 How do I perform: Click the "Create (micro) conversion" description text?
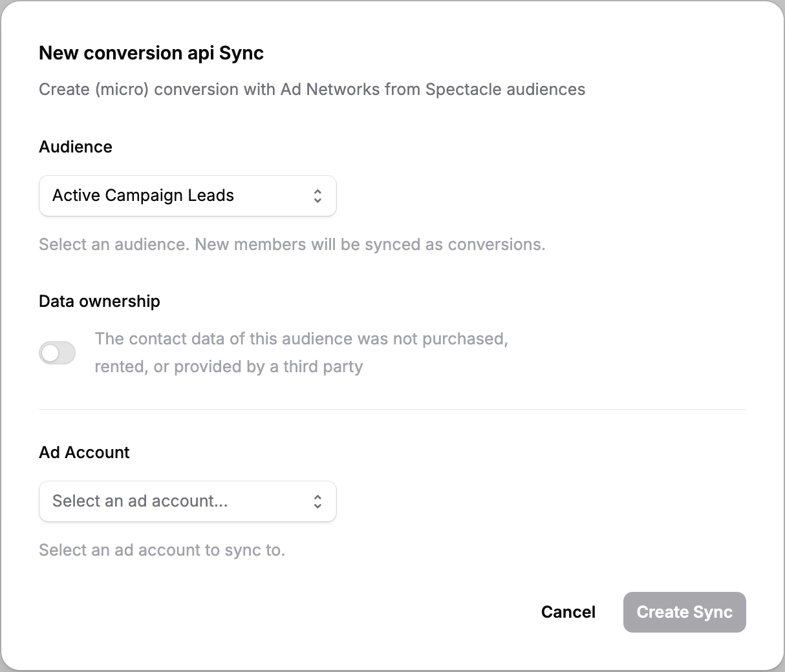pos(312,89)
